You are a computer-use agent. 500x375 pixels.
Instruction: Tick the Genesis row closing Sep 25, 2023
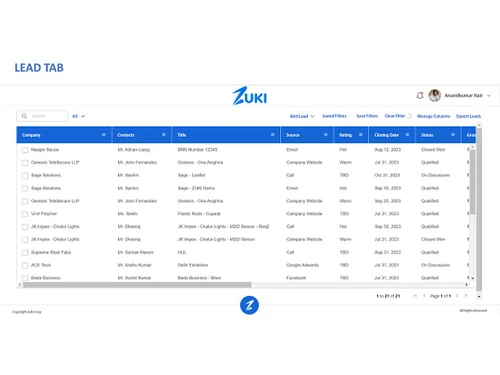(x=25, y=201)
